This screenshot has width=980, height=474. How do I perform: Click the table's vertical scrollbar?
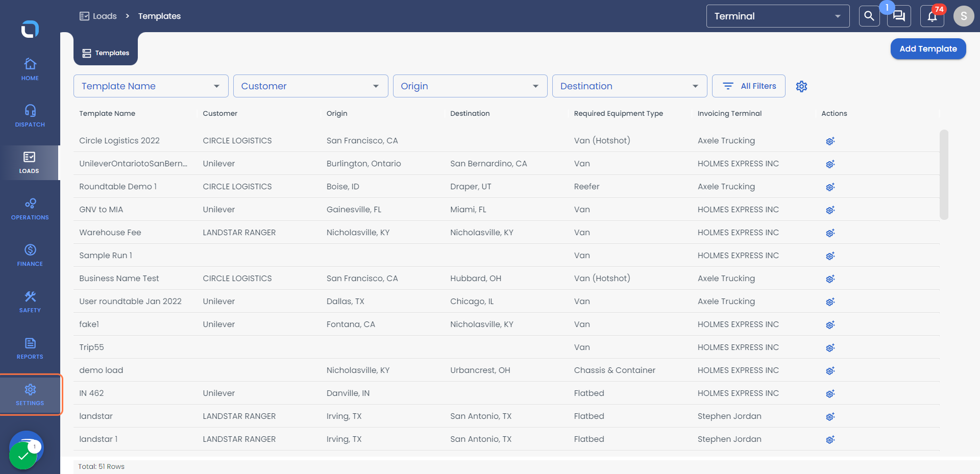coord(944,174)
